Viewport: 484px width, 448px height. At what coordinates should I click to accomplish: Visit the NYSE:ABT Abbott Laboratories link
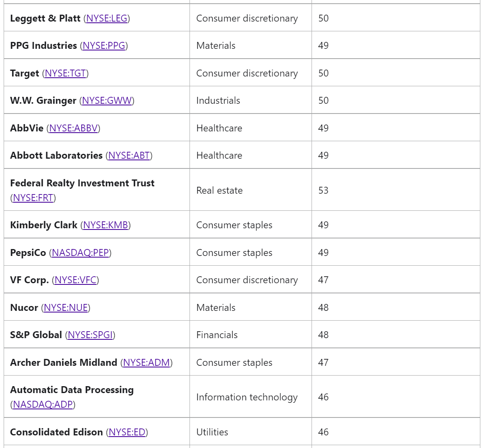coord(129,155)
